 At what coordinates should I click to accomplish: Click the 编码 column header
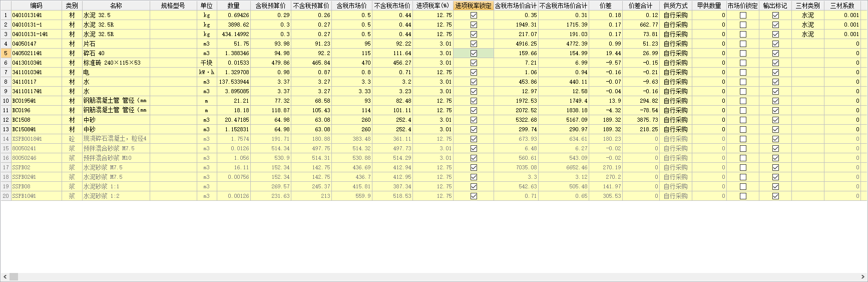tap(36, 6)
